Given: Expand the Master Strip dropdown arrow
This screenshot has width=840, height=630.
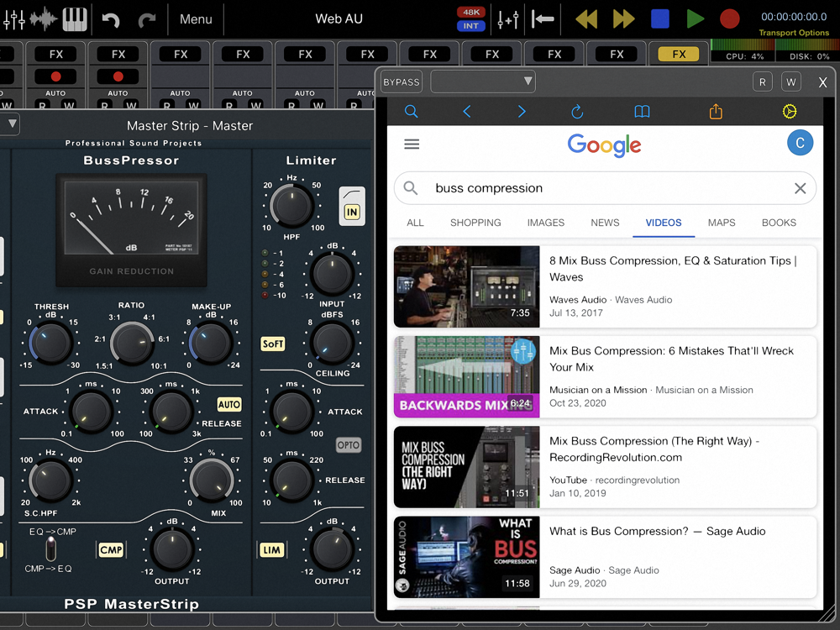Looking at the screenshot, I should tap(12, 124).
